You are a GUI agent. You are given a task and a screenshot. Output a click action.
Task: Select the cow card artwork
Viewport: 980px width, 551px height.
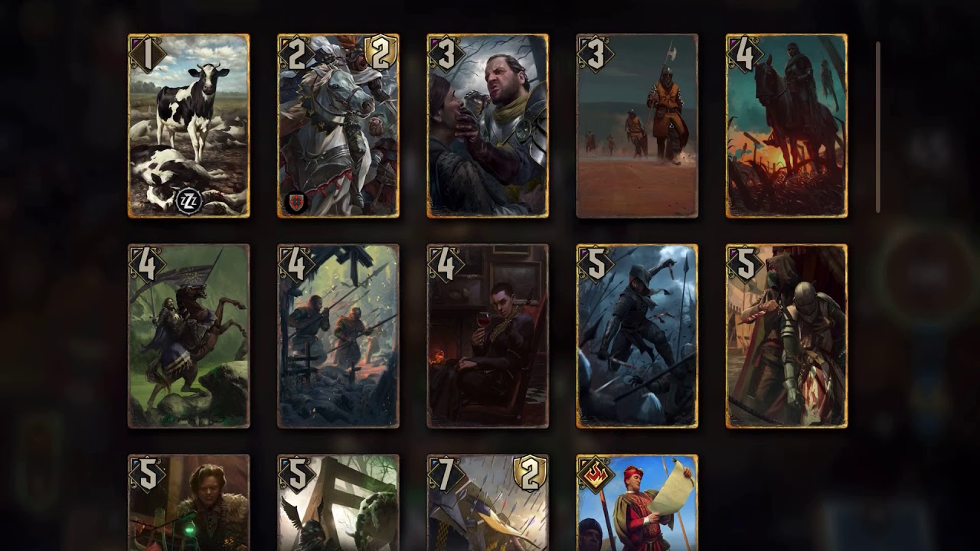[188, 126]
